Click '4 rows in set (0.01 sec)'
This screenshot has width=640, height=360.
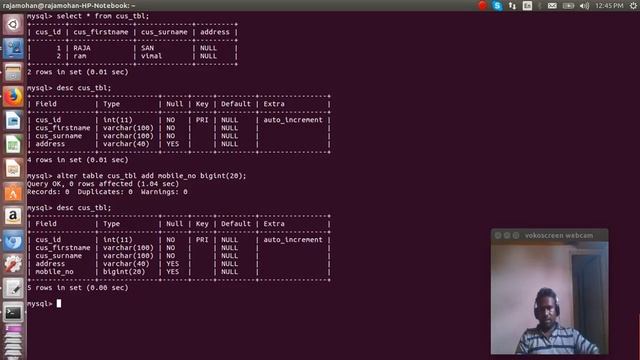tap(78, 160)
